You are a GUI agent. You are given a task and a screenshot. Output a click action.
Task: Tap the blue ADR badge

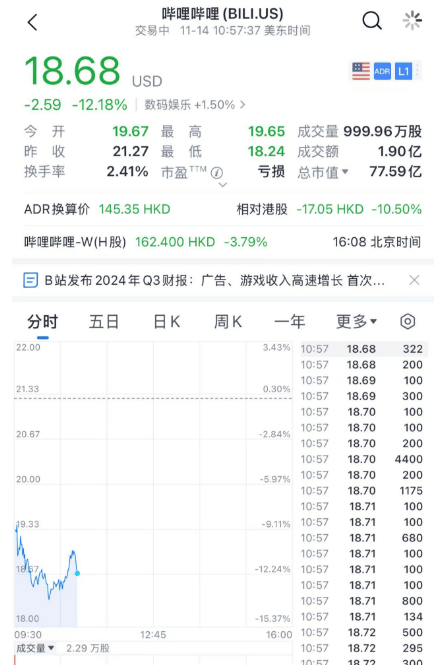(x=382, y=71)
